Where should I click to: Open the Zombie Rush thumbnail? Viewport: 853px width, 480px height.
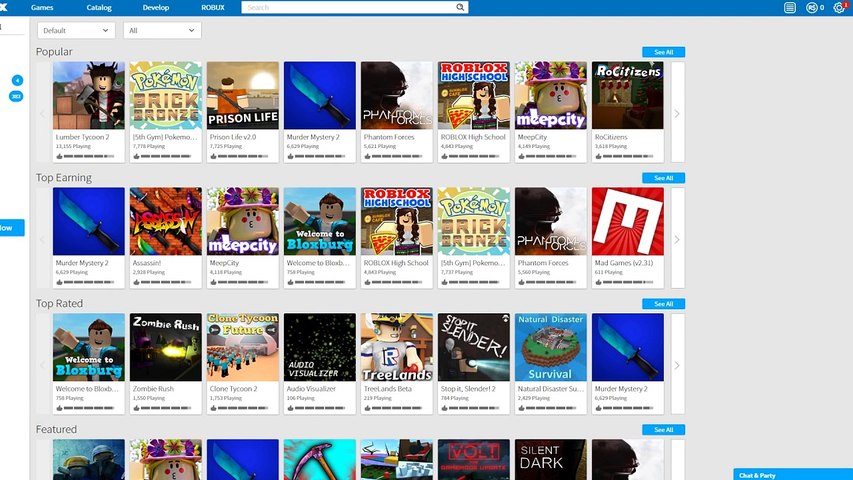(x=166, y=347)
